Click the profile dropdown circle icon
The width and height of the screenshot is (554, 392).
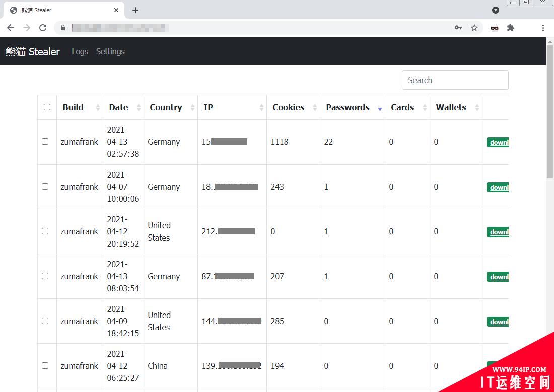click(496, 10)
